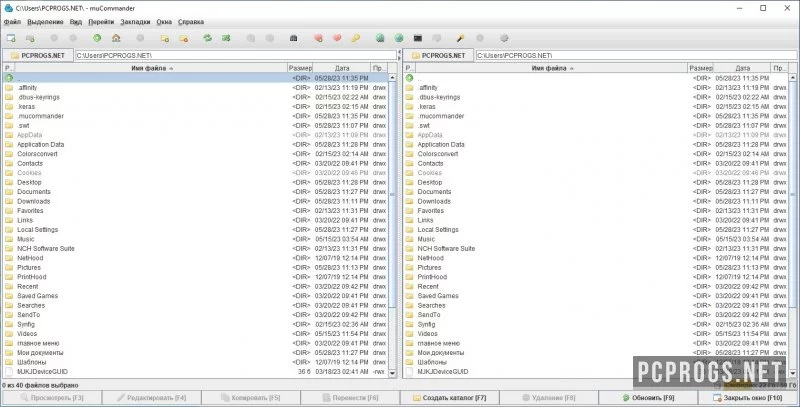This screenshot has width=800, height=407.
Task: Run a command via terminal icon
Action: tap(418, 38)
